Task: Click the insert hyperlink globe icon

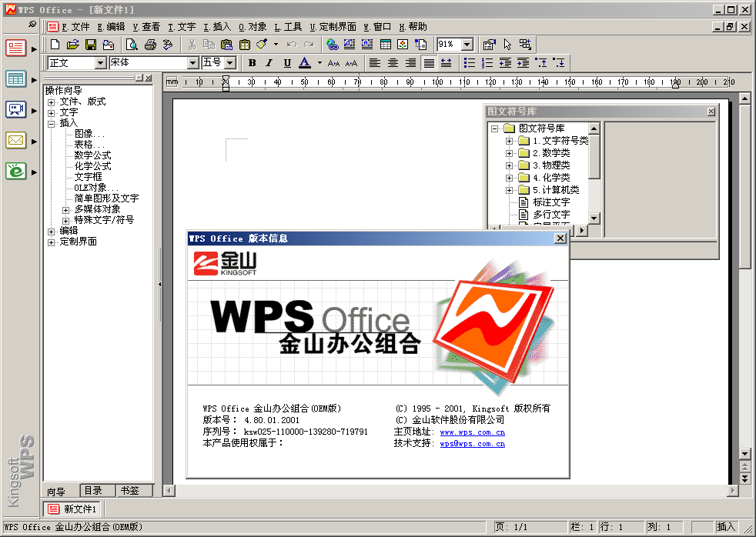Action: click(333, 45)
